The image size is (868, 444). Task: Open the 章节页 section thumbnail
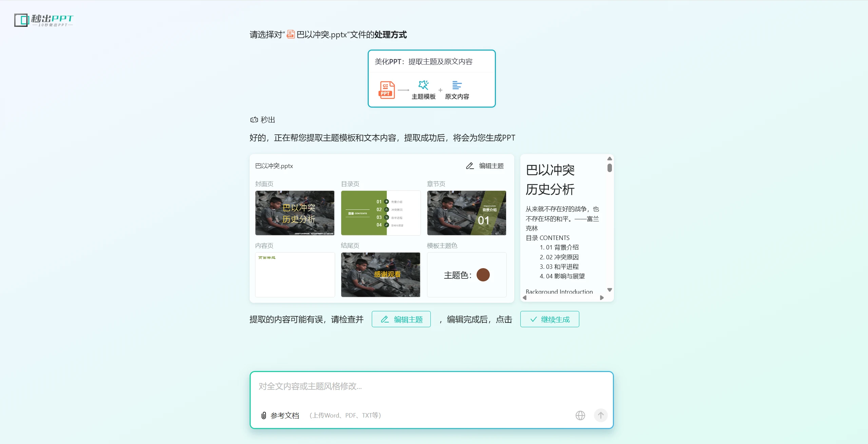pos(466,213)
